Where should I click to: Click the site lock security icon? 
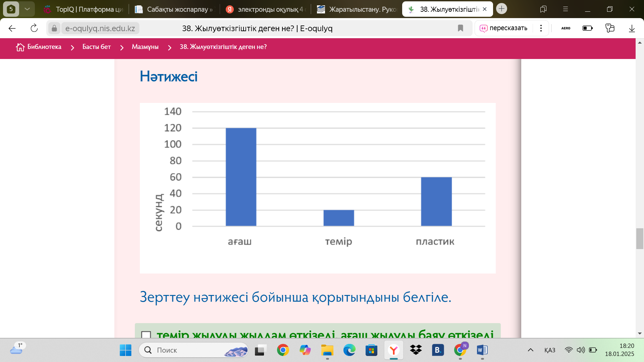tap(54, 28)
